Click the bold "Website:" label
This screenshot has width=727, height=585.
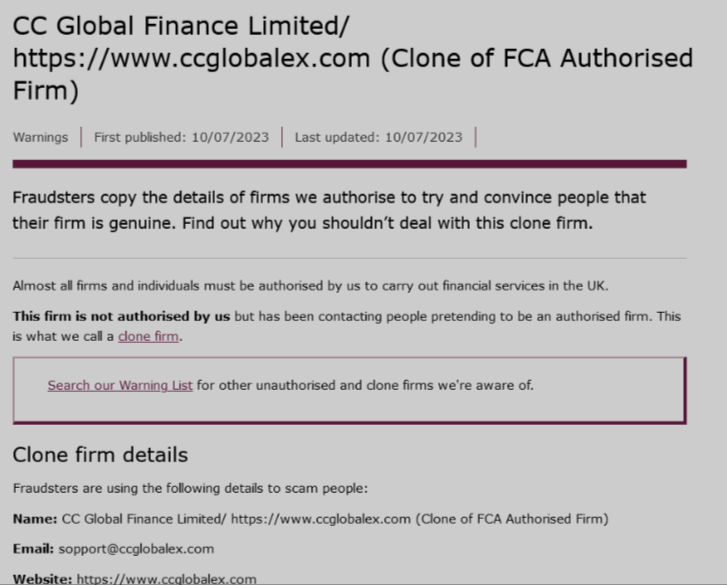43,578
